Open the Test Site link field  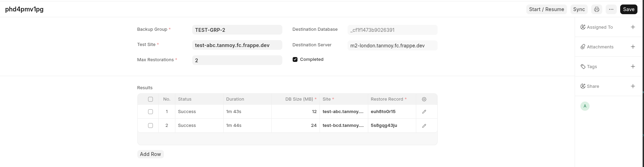coord(237,45)
